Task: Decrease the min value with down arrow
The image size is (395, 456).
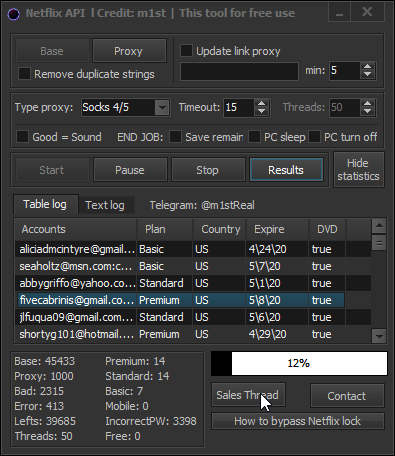Action: coord(368,74)
